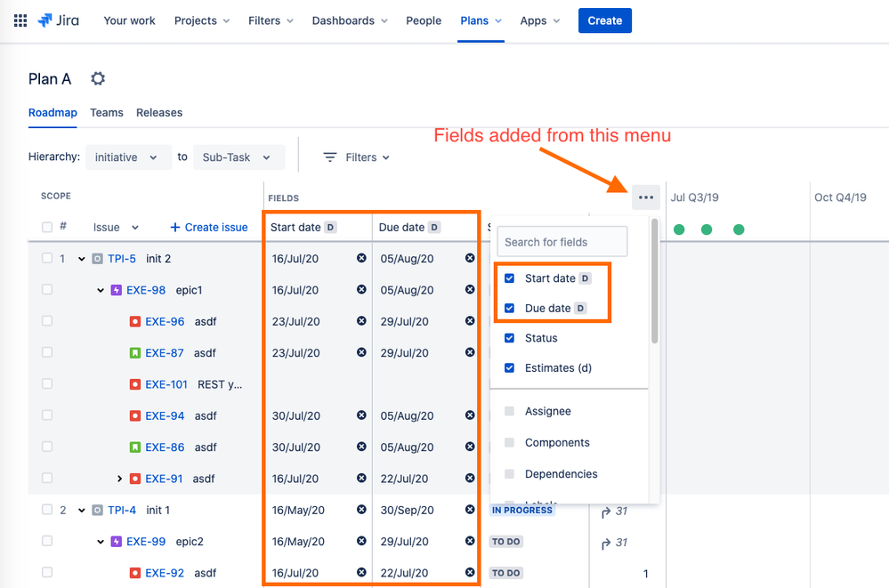889x588 pixels.
Task: Expand the EXE-91 row
Action: (119, 479)
